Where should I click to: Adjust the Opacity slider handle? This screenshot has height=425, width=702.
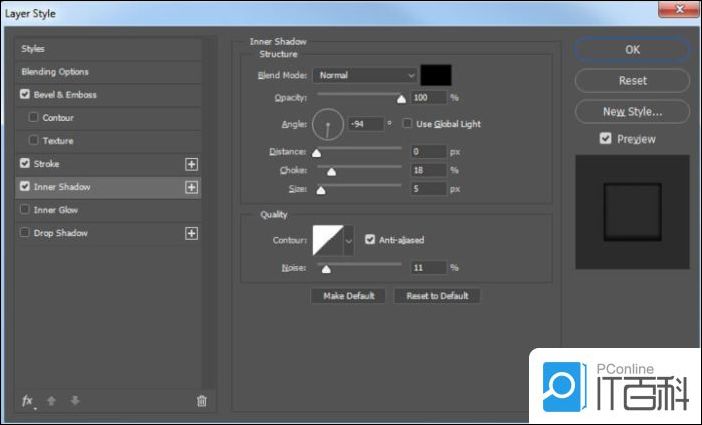pyautogui.click(x=402, y=99)
